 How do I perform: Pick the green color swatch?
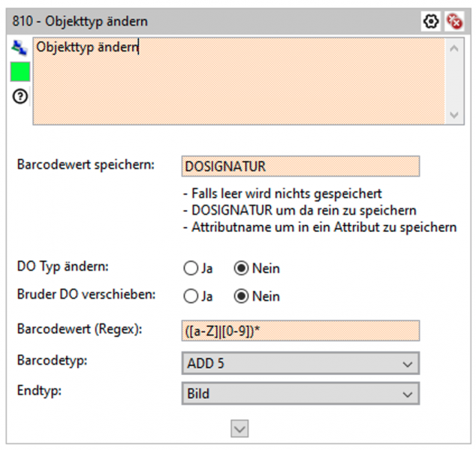click(x=20, y=72)
